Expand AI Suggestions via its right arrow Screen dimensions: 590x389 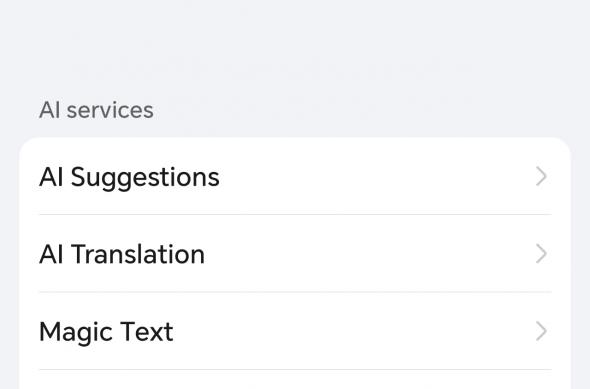click(541, 176)
